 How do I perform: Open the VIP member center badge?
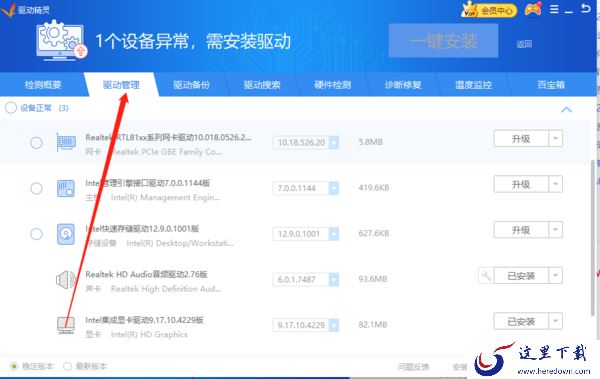tap(489, 10)
